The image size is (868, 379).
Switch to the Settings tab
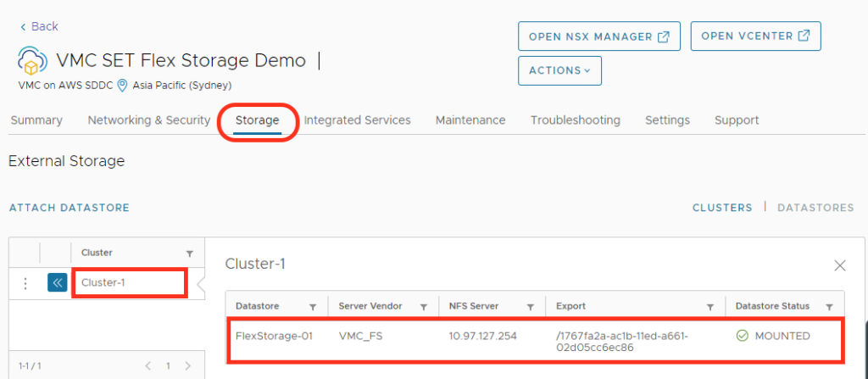pyautogui.click(x=668, y=120)
